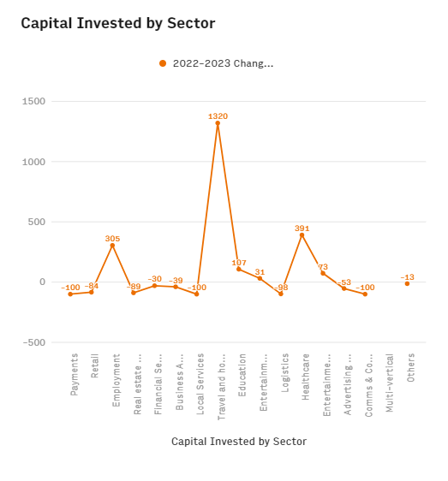Click the Healthcare axis label
This screenshot has width=448, height=481.
click(305, 377)
